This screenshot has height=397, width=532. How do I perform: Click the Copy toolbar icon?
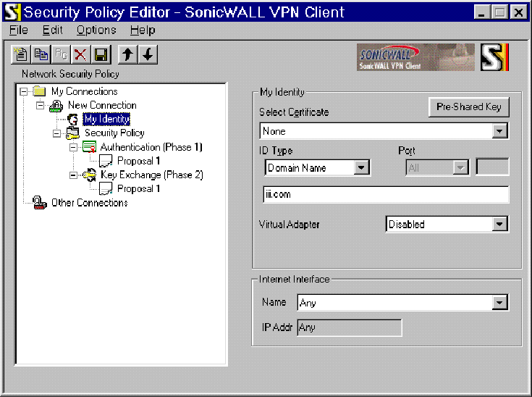pos(41,54)
